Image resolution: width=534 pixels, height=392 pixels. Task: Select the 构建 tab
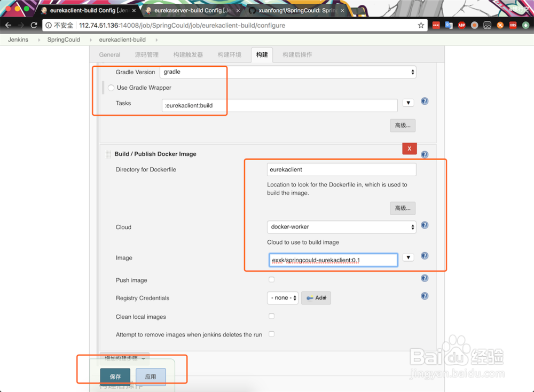(x=262, y=55)
